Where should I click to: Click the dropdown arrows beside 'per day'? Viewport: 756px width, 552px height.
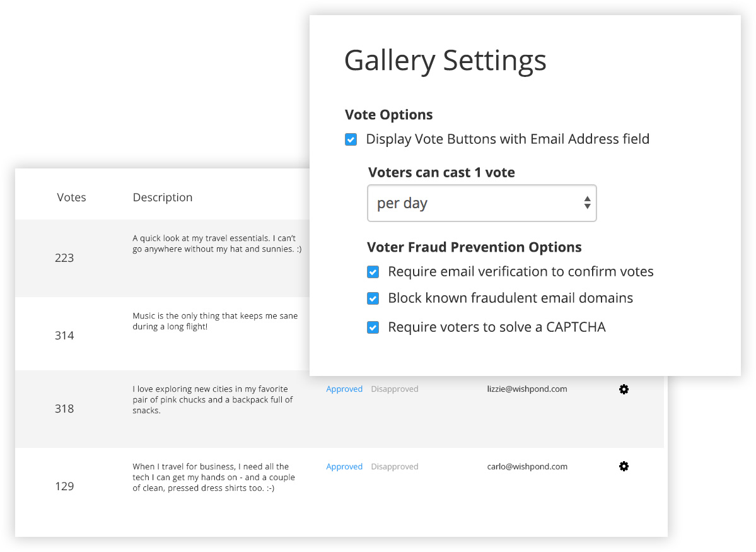[587, 203]
